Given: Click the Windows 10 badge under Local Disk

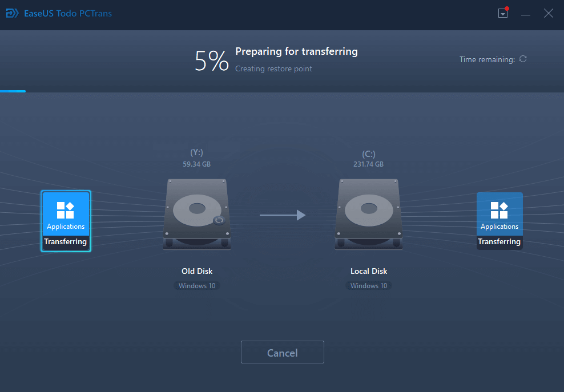Looking at the screenshot, I should [369, 285].
